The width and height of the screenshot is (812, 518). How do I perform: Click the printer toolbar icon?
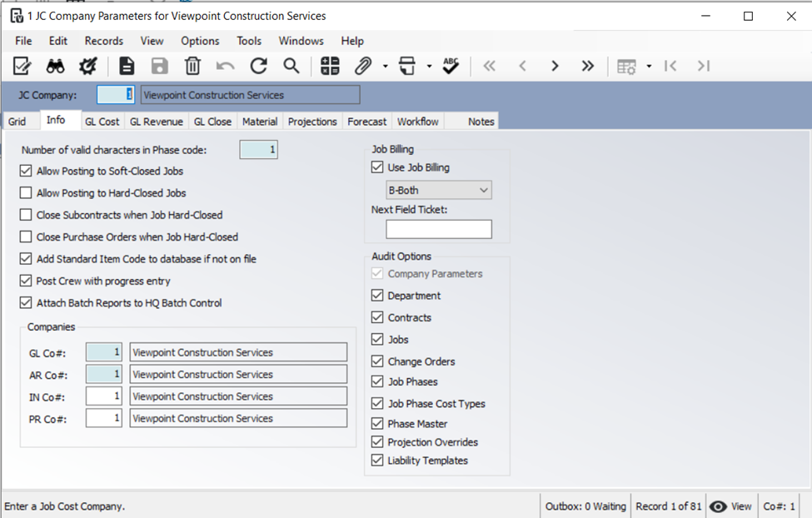pyautogui.click(x=407, y=66)
